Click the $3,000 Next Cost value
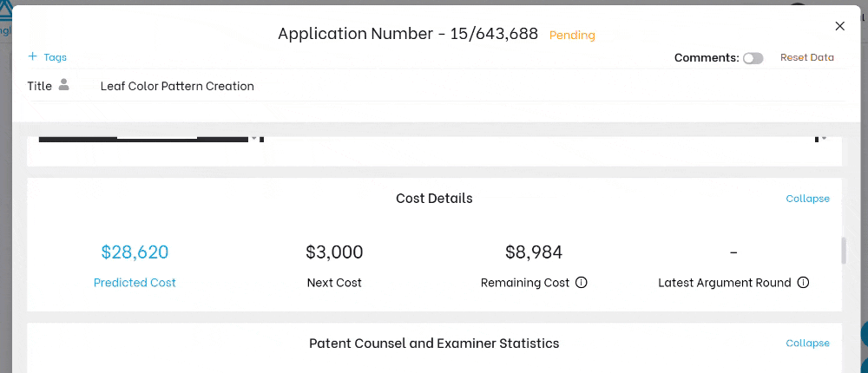Image resolution: width=868 pixels, height=373 pixels. (334, 252)
